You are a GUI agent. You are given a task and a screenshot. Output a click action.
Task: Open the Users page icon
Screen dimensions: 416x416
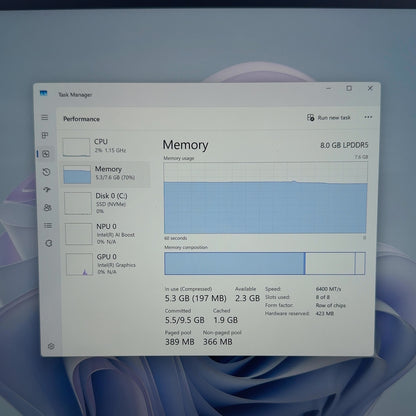[x=48, y=208]
